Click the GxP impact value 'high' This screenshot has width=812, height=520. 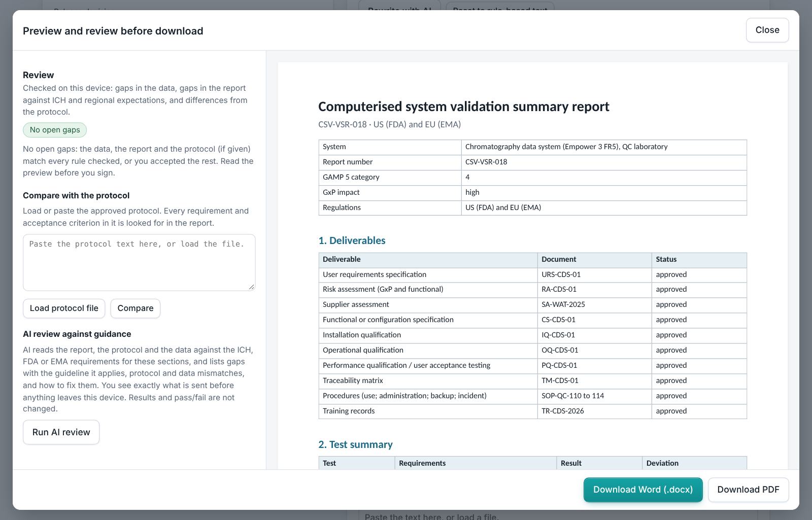coord(472,192)
